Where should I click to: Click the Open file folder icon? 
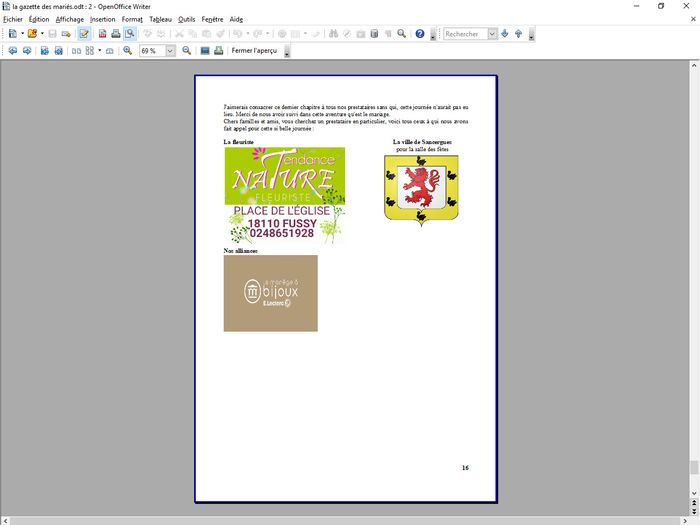tap(32, 33)
